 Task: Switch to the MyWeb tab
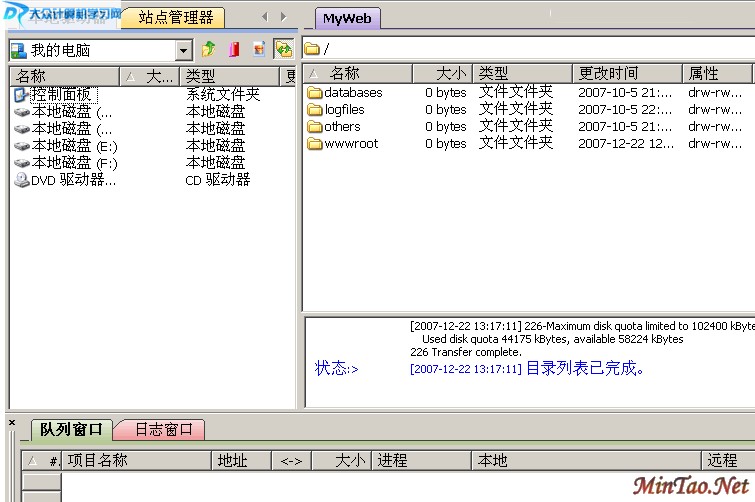point(346,18)
